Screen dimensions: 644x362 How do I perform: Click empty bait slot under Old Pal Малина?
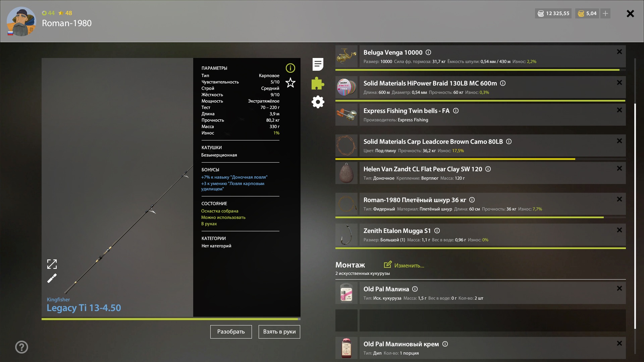[x=481, y=320]
